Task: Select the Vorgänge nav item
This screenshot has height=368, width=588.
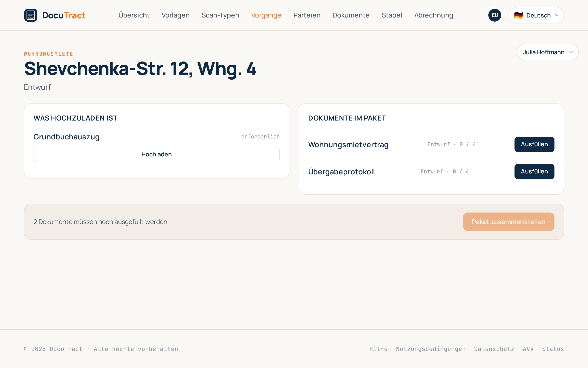Action: (x=266, y=15)
